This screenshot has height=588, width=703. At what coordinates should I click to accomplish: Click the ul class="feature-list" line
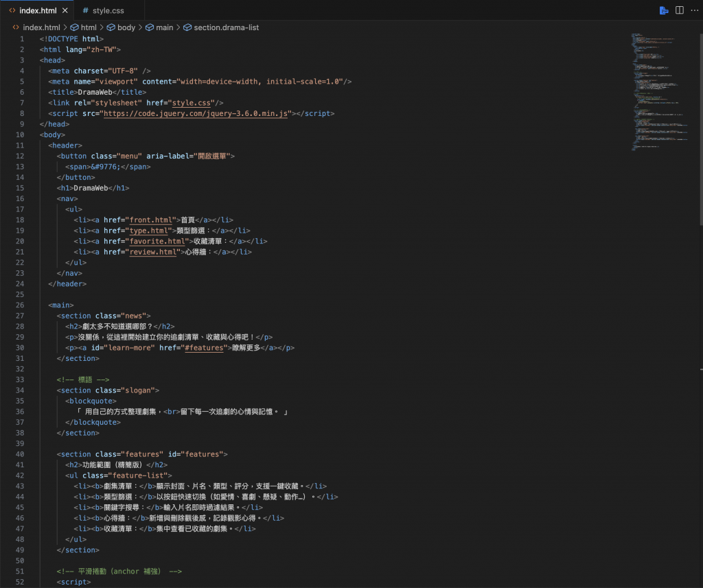[x=119, y=475]
